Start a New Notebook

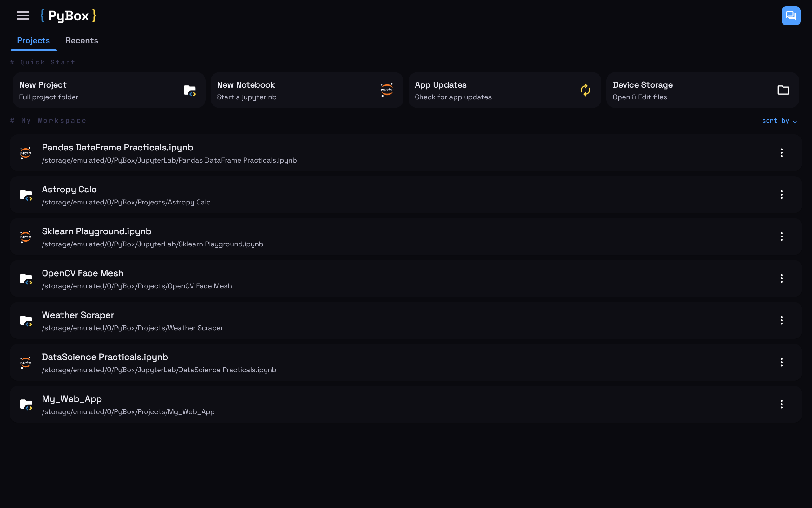[307, 90]
